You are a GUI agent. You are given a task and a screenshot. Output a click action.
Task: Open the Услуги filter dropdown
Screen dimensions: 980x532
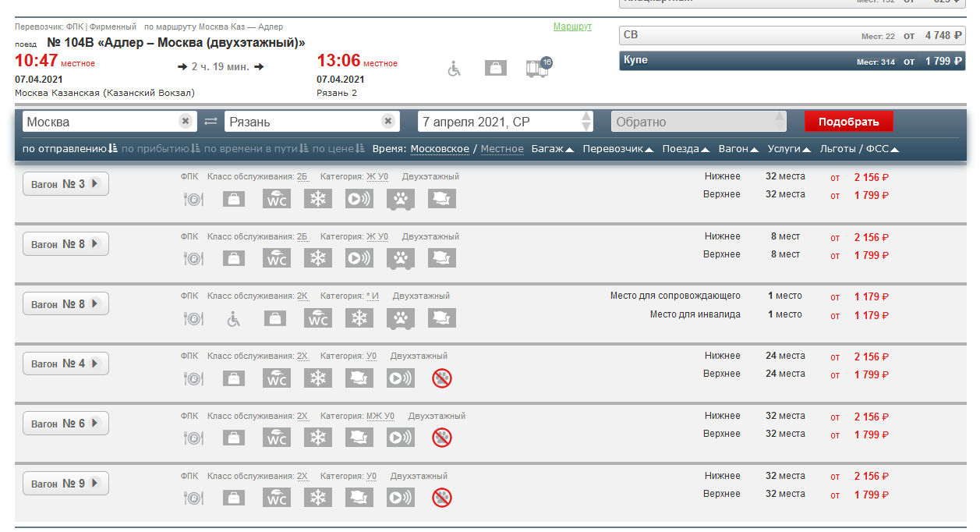[x=789, y=149]
